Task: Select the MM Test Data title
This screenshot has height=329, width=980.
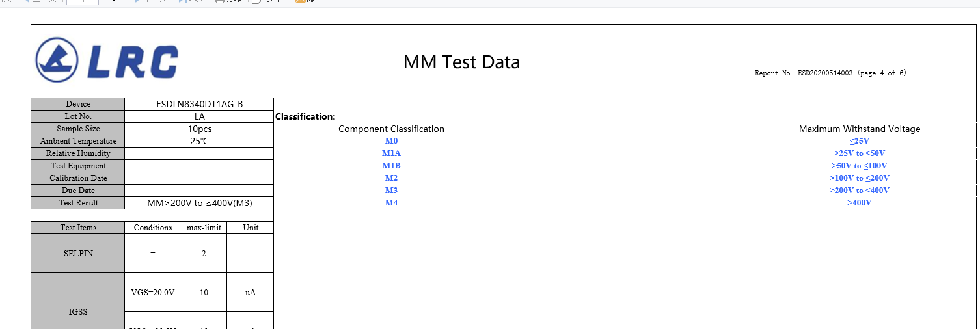Action: (461, 62)
